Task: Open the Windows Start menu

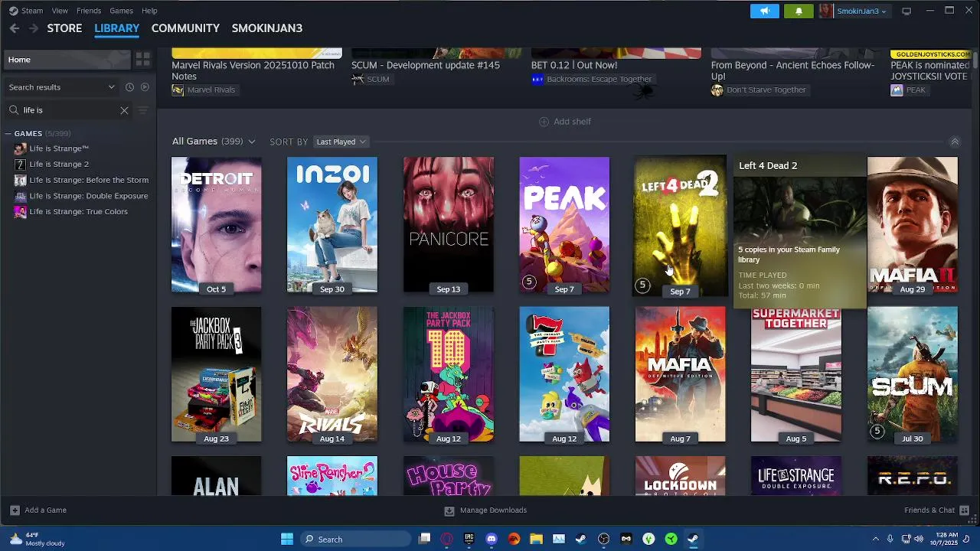Action: tap(287, 539)
